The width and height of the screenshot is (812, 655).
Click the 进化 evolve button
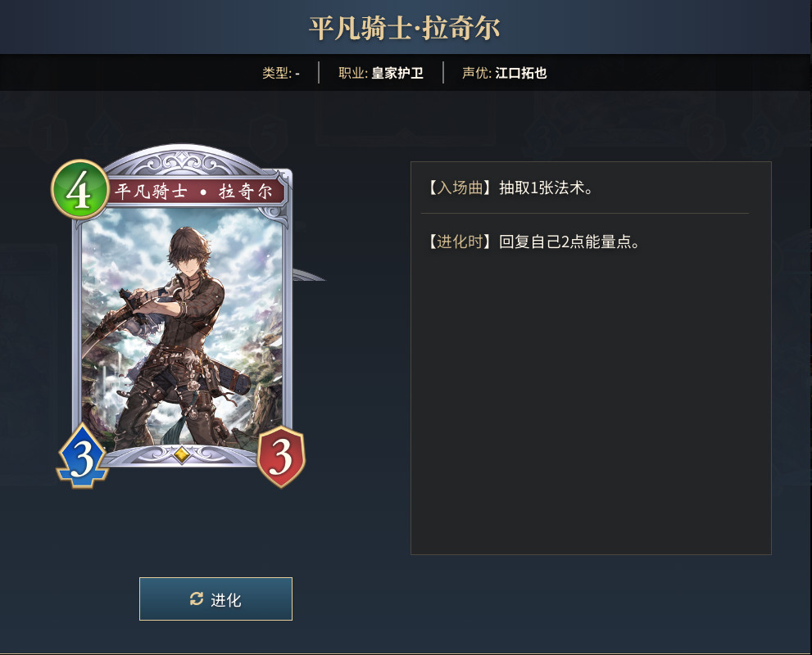coord(215,599)
